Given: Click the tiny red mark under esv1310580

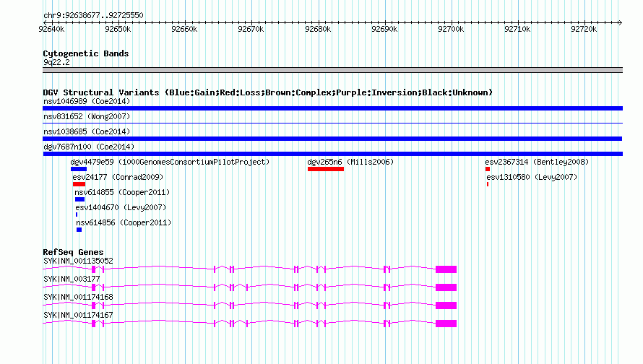Looking at the screenshot, I should coord(488,184).
